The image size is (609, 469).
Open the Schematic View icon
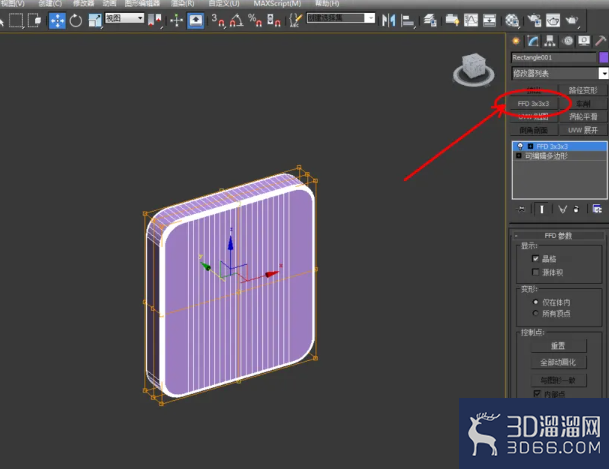(x=489, y=20)
